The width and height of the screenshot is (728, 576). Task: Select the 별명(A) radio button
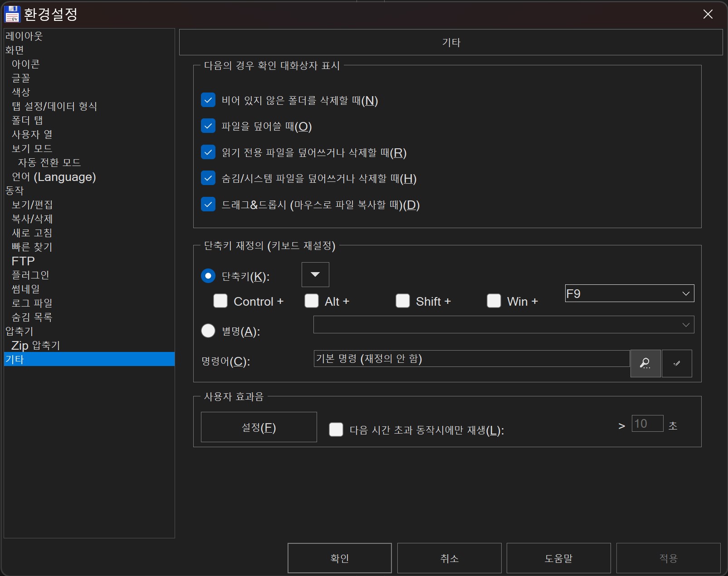coord(208,331)
